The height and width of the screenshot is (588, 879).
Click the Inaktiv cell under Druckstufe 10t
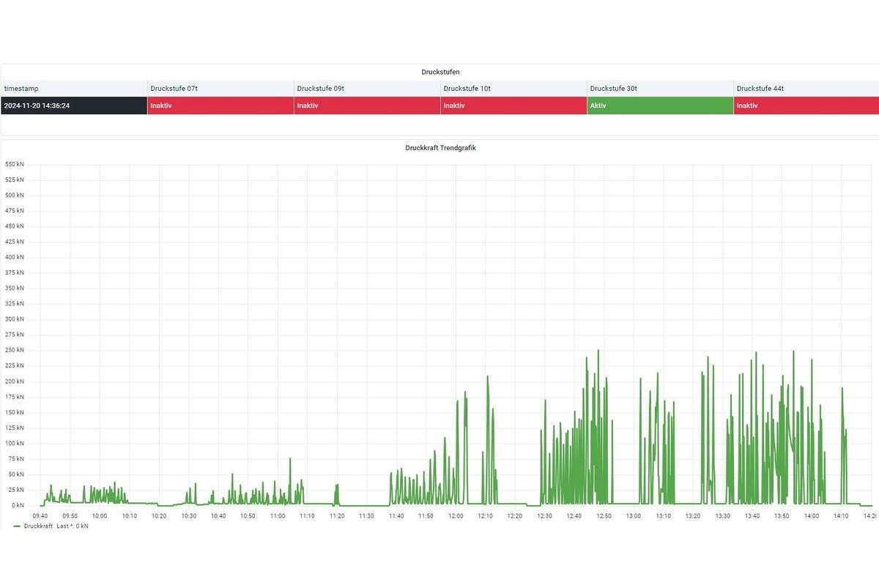(513, 105)
